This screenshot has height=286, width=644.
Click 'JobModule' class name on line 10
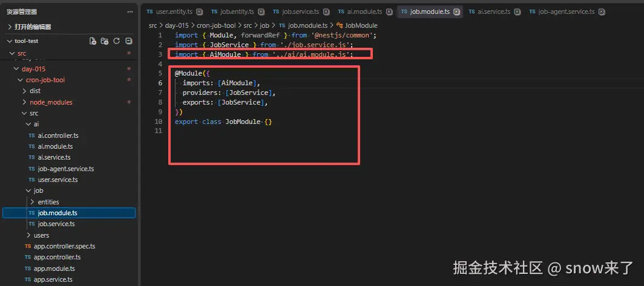click(243, 122)
